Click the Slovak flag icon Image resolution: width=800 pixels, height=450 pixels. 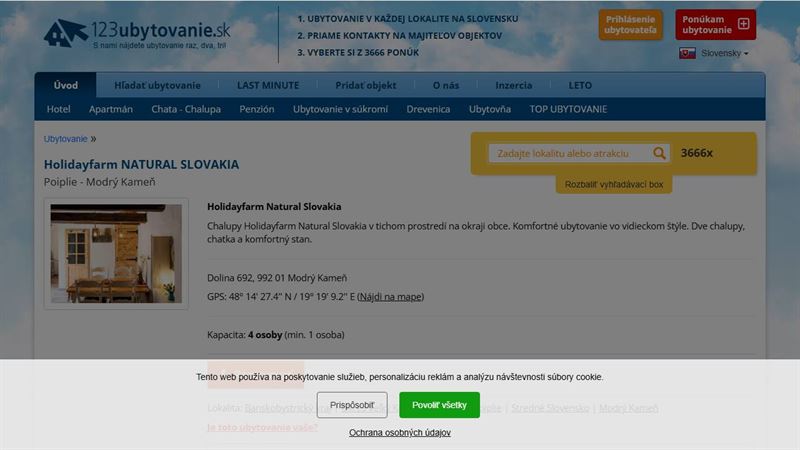pyautogui.click(x=687, y=53)
